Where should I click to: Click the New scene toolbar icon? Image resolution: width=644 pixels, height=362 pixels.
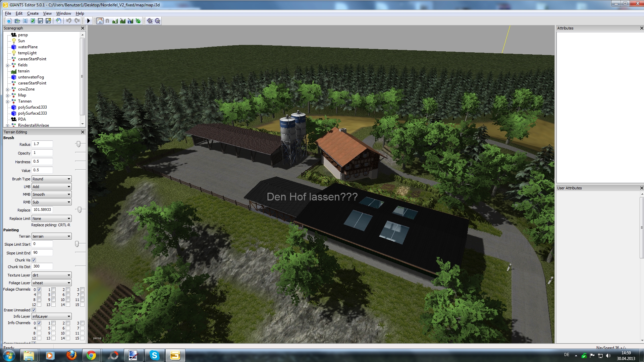(x=9, y=21)
